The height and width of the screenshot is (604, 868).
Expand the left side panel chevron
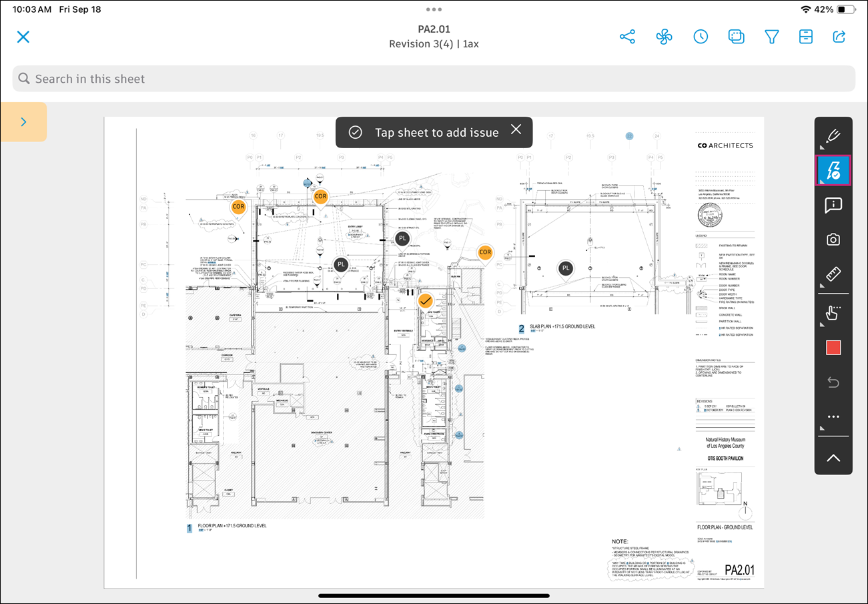pos(23,121)
